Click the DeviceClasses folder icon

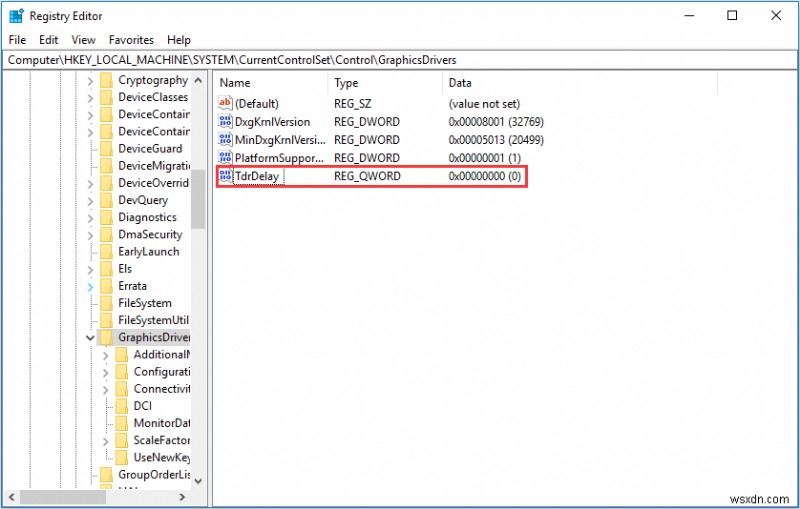(106, 97)
